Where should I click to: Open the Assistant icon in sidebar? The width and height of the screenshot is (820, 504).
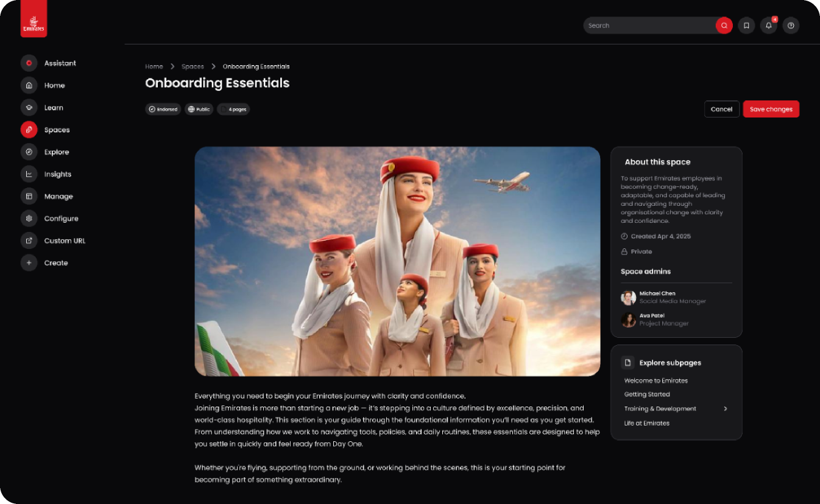tap(29, 63)
